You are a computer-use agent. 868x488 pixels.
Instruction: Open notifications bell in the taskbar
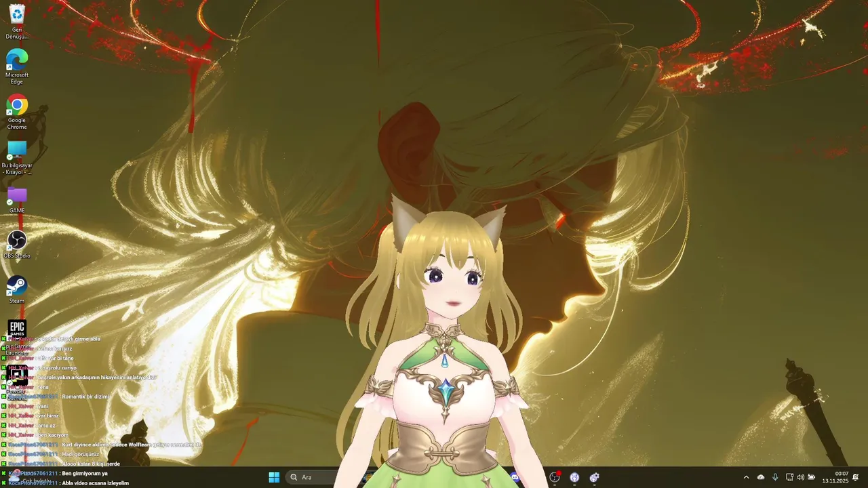click(x=856, y=477)
